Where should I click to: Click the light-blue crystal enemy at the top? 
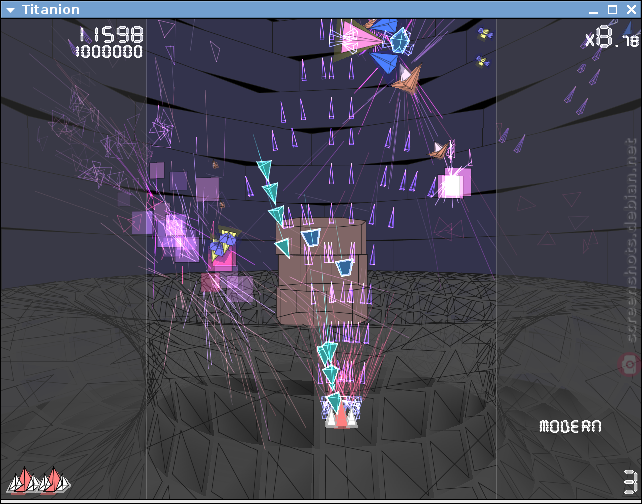coord(400,41)
